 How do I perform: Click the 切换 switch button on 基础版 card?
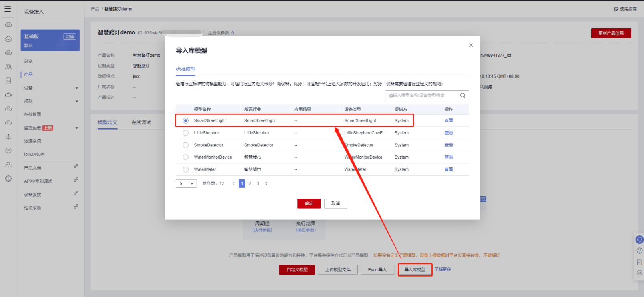click(70, 37)
